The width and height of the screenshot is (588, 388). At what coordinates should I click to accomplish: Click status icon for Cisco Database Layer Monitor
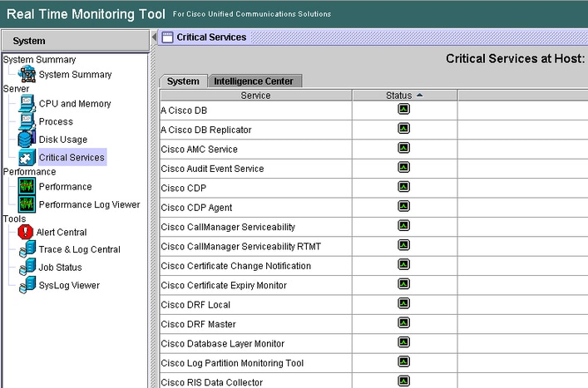point(404,342)
